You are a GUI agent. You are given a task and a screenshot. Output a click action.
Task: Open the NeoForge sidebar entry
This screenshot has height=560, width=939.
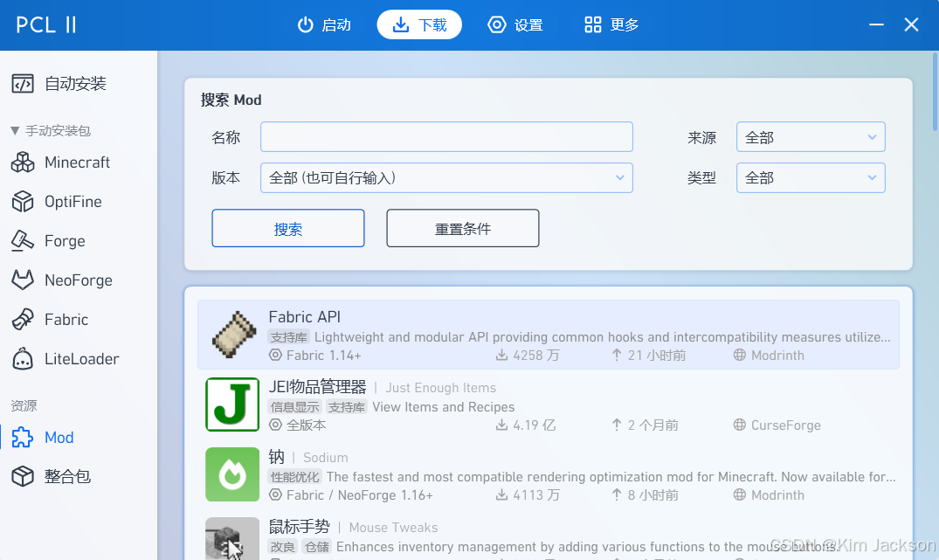pos(79,280)
